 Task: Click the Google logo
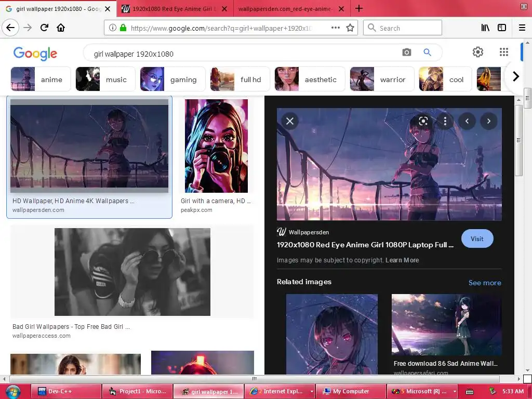point(35,54)
